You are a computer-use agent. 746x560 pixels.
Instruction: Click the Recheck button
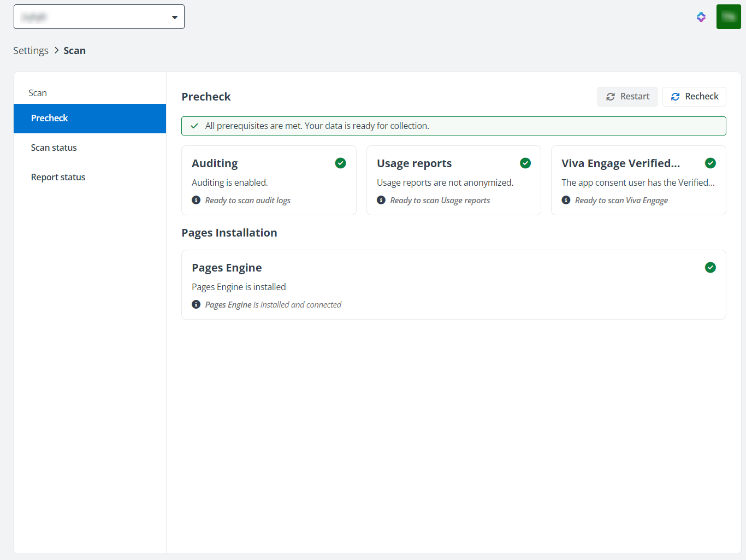[694, 96]
